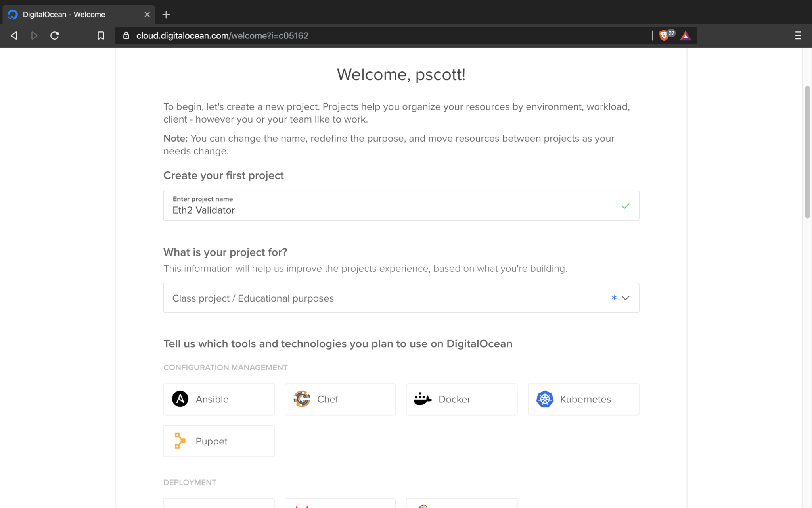Image resolution: width=812 pixels, height=508 pixels.
Task: Close the DigitalOcean Welcome tab
Action: [147, 15]
